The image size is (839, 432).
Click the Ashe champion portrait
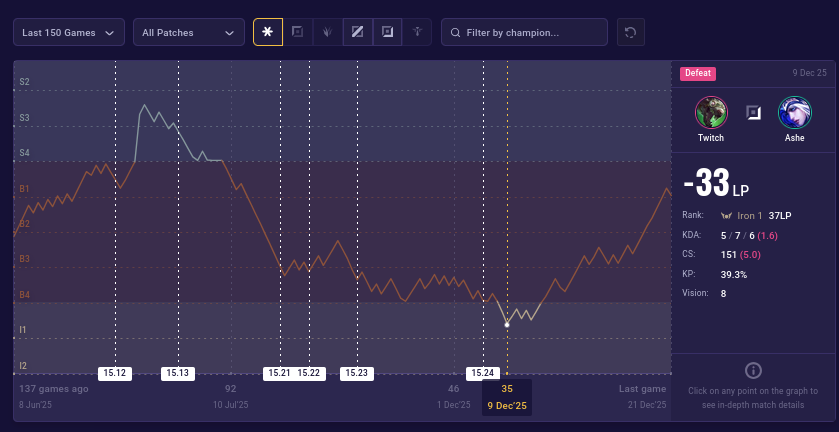(795, 112)
